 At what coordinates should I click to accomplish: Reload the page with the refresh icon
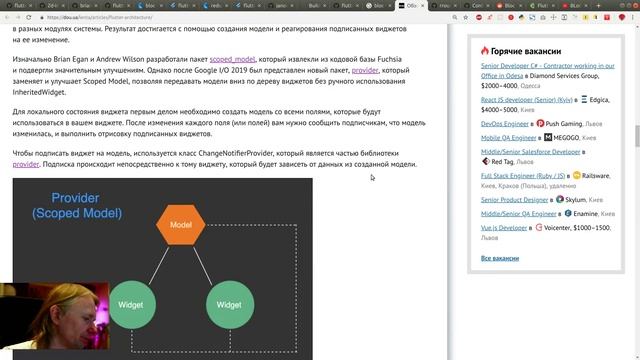(x=29, y=18)
